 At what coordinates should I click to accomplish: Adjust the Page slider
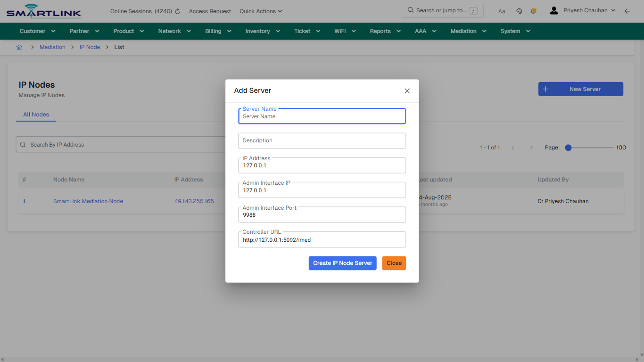(568, 148)
